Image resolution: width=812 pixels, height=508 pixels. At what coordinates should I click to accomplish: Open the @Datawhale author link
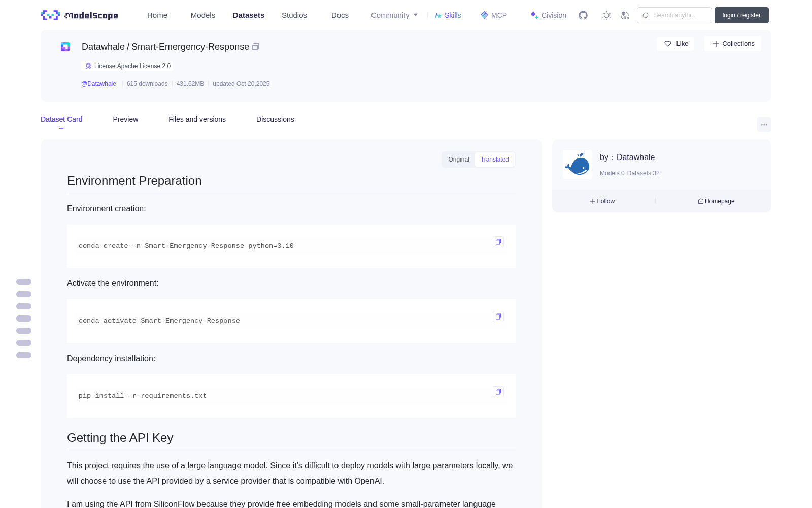coord(98,84)
